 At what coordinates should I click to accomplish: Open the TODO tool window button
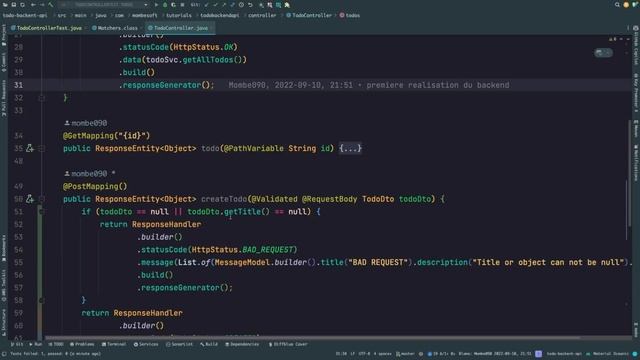[56, 344]
